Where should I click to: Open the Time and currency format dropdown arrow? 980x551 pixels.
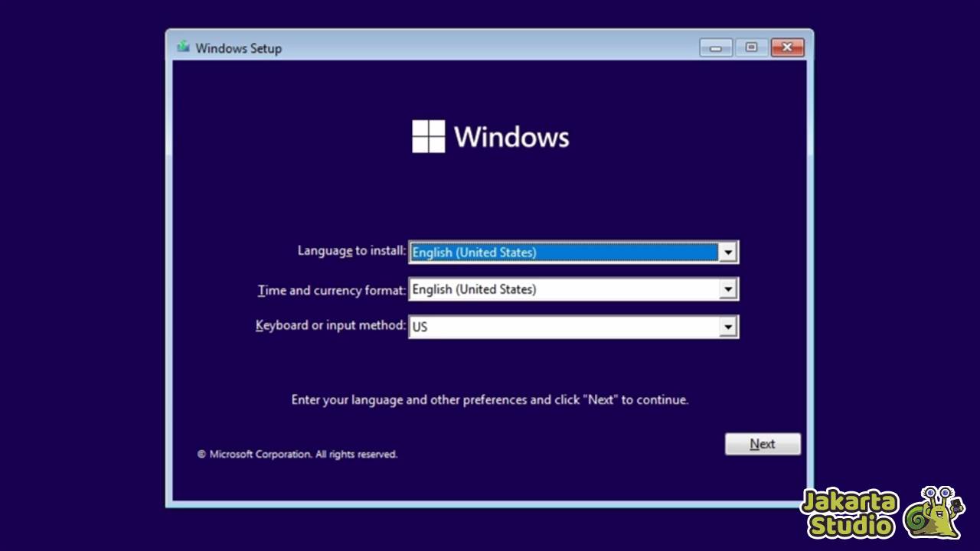(x=727, y=289)
